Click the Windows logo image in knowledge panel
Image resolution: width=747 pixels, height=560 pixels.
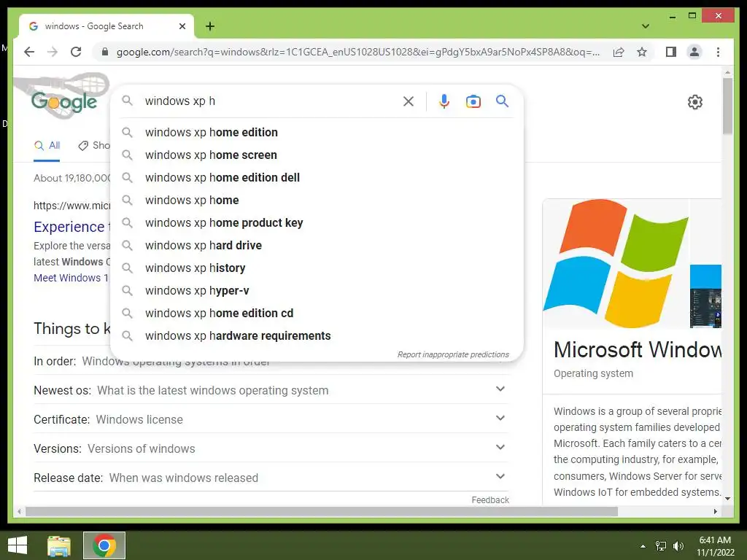[616, 263]
